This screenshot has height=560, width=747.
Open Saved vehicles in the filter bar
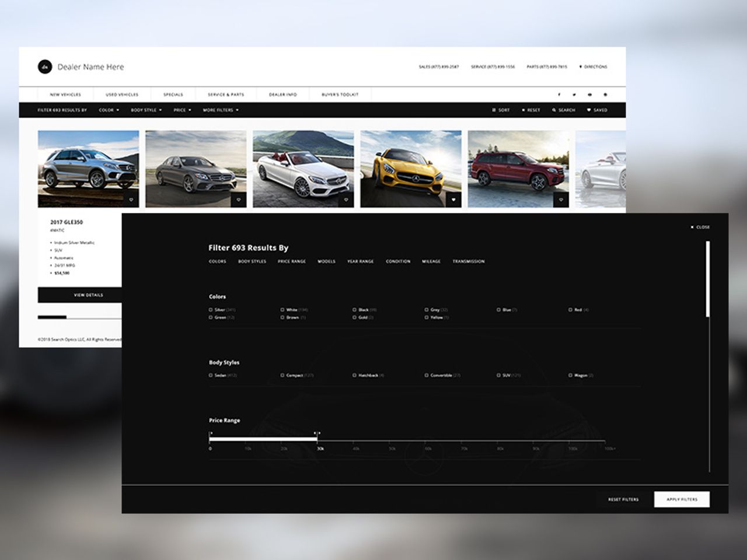(x=597, y=110)
